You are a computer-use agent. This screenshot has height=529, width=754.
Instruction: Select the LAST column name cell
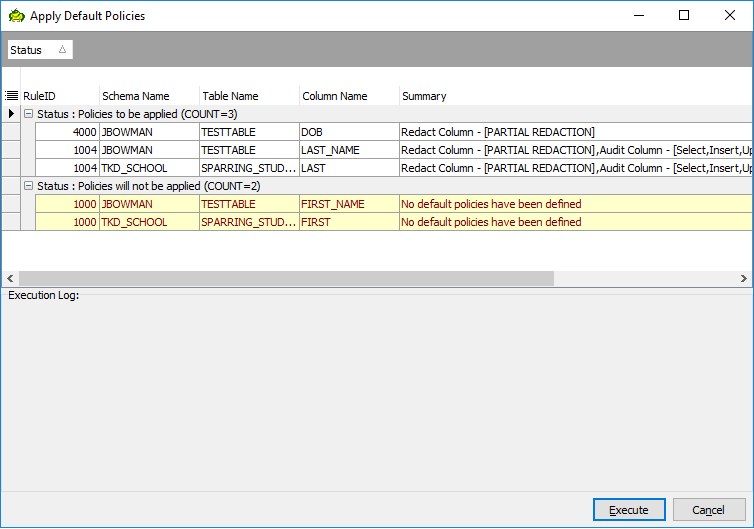point(349,168)
